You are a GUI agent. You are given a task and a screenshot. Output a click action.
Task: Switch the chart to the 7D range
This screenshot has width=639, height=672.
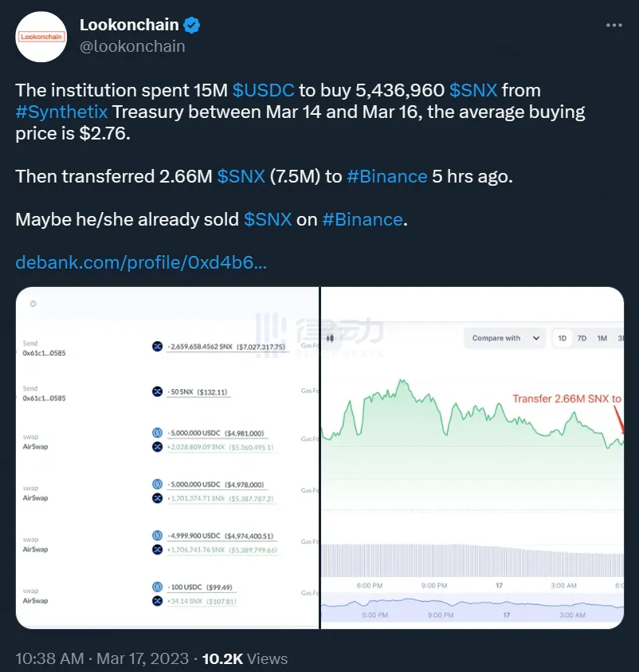(582, 338)
